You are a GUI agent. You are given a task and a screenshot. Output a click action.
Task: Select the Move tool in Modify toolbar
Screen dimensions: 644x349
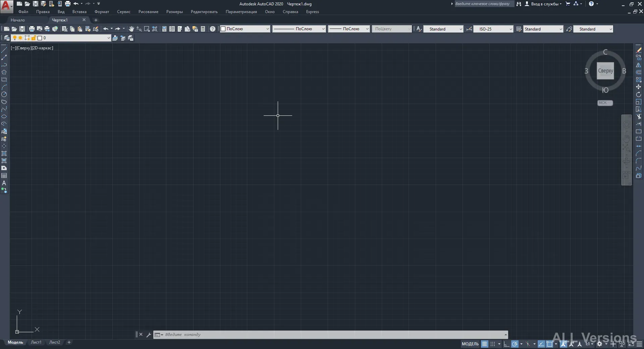(639, 87)
